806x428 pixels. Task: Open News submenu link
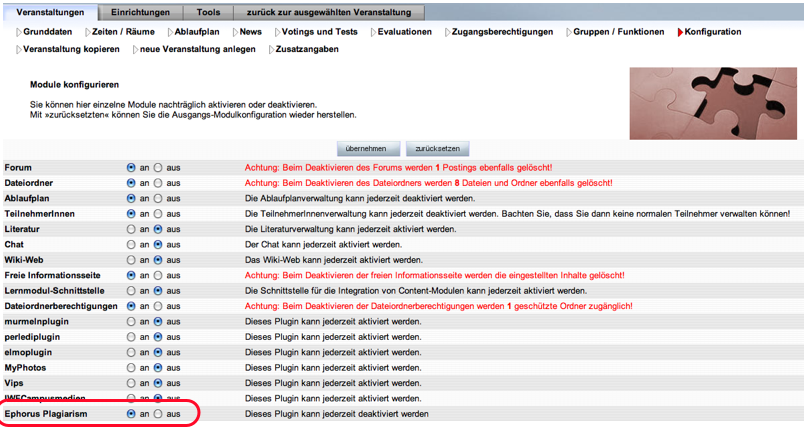(x=250, y=32)
